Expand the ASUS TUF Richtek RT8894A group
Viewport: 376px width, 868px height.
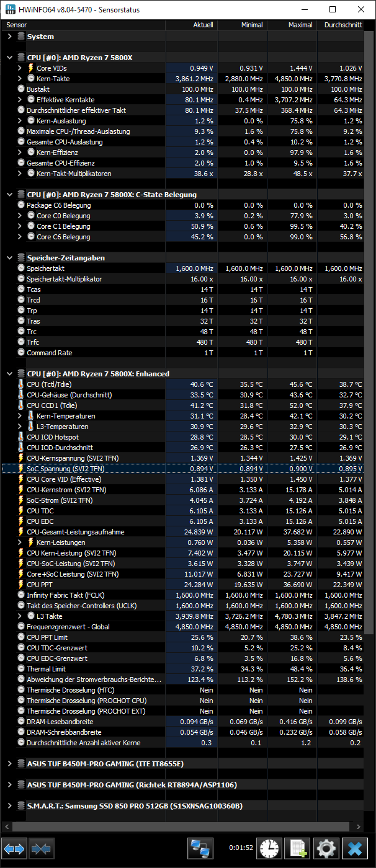9,785
